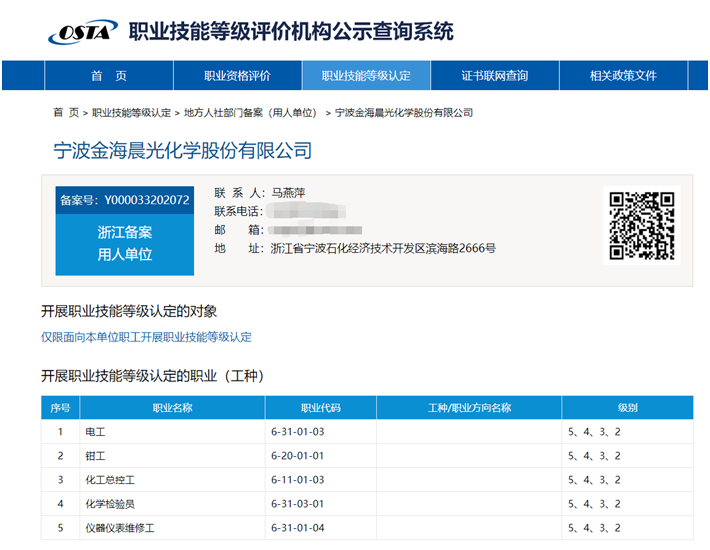Open 相关政策文件 in navigation bar
This screenshot has width=710, height=550.
click(623, 76)
